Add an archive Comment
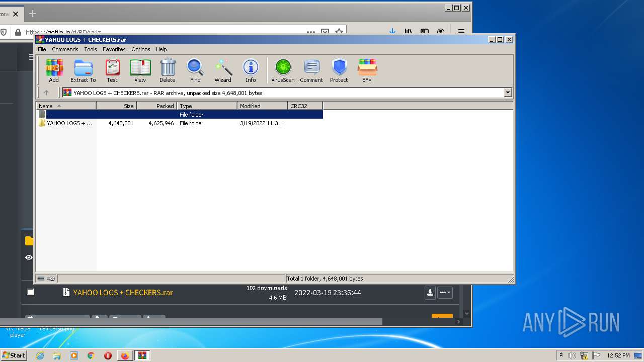Screen dimensions: 644x362 [311, 70]
